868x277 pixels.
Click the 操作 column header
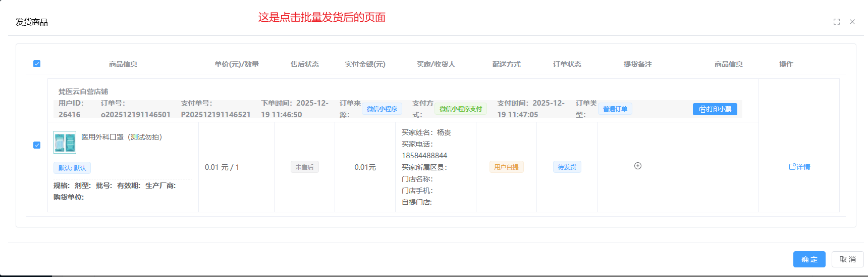[786, 64]
